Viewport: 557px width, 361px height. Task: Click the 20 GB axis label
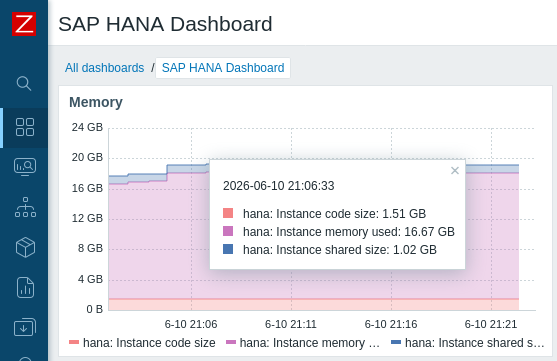coord(87,157)
